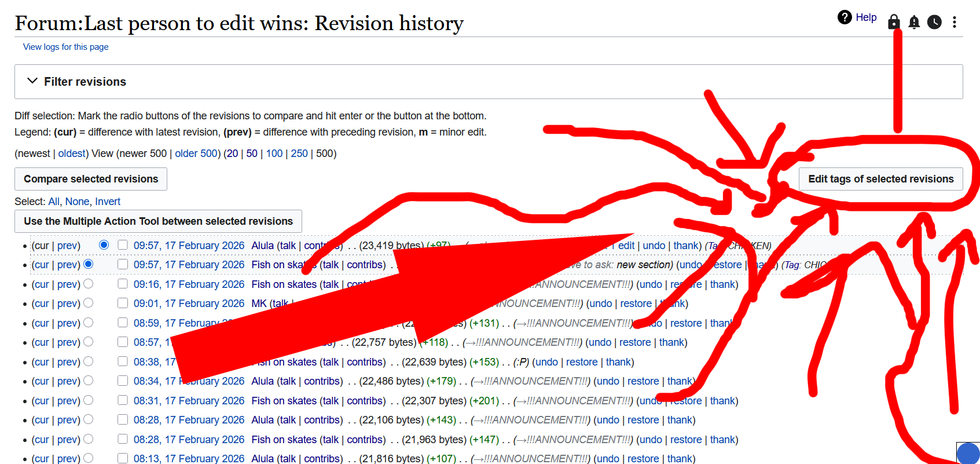This screenshot has height=464, width=980.
Task: Open the 08:31, 17 February 2026 revision
Action: pos(189,401)
